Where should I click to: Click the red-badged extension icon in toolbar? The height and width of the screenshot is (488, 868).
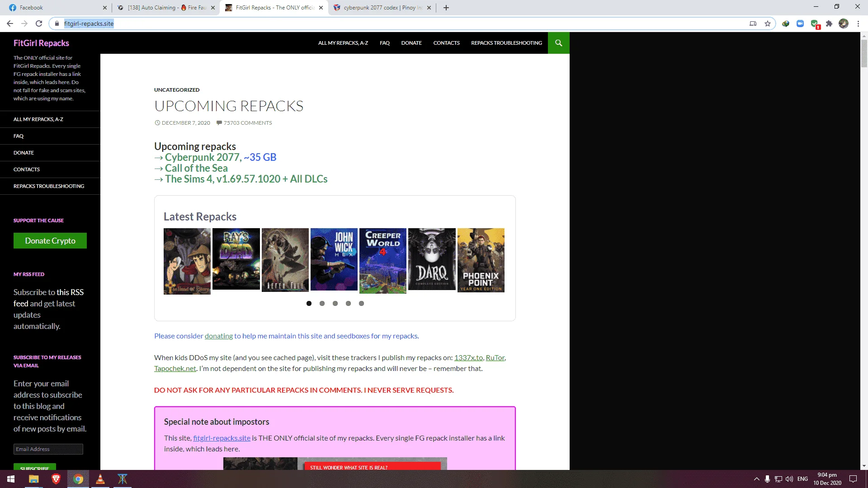[815, 24]
